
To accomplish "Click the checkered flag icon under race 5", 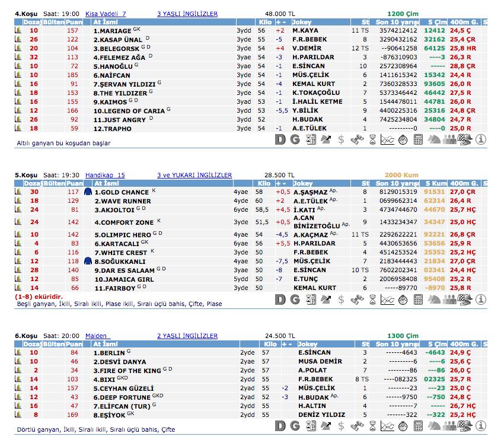I will [x=465, y=300].
